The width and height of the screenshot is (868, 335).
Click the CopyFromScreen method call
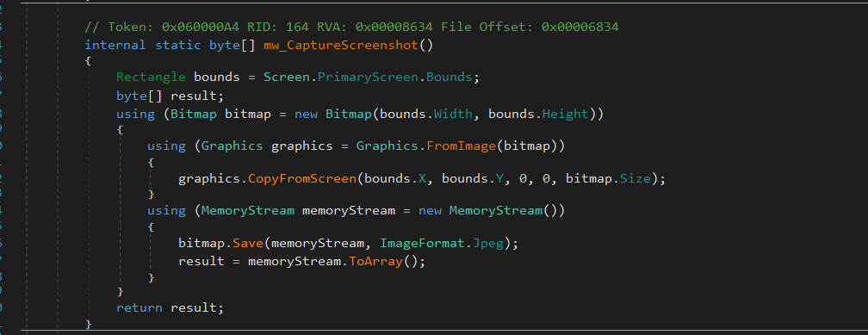pyautogui.click(x=302, y=179)
